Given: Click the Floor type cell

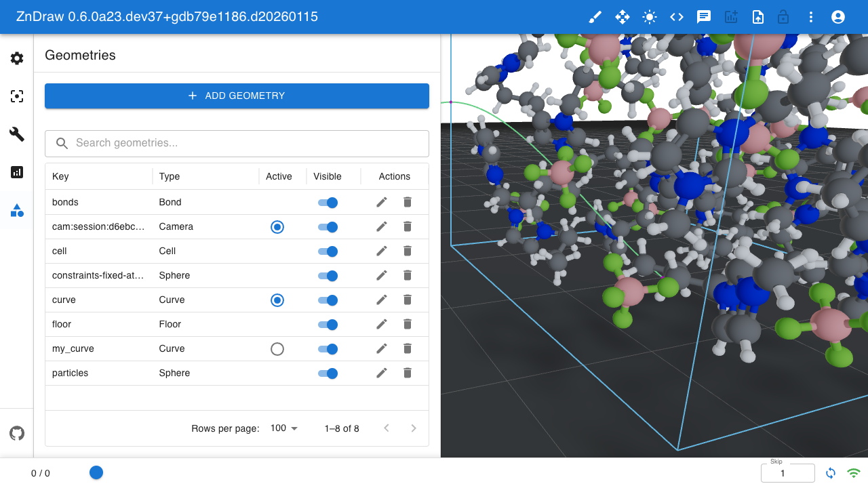Looking at the screenshot, I should point(205,324).
